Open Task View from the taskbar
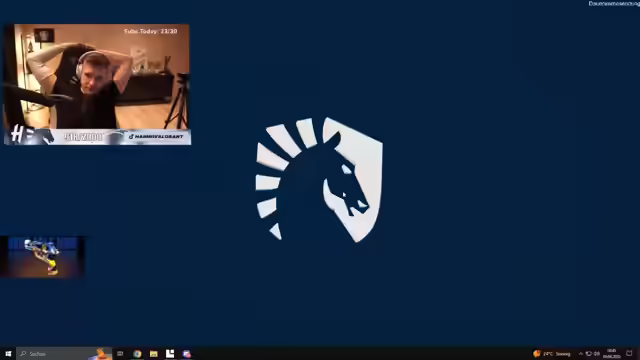 coord(120,353)
